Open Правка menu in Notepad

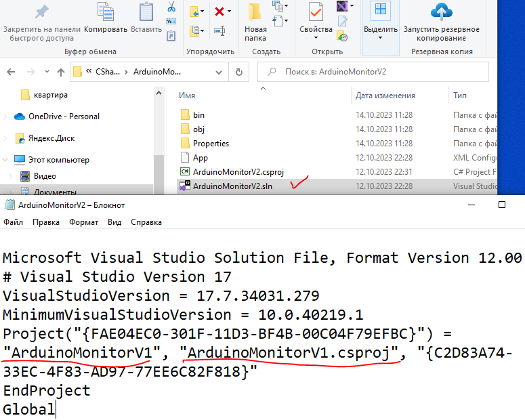click(x=46, y=222)
